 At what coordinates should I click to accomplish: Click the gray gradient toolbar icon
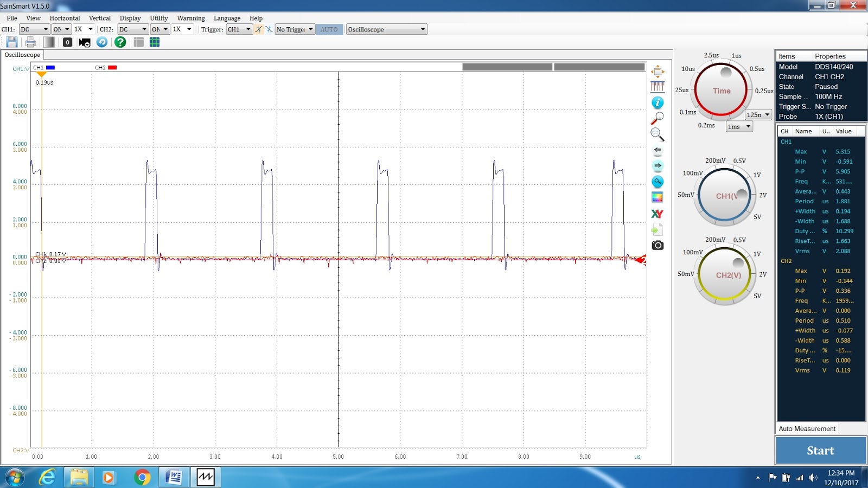click(x=49, y=42)
